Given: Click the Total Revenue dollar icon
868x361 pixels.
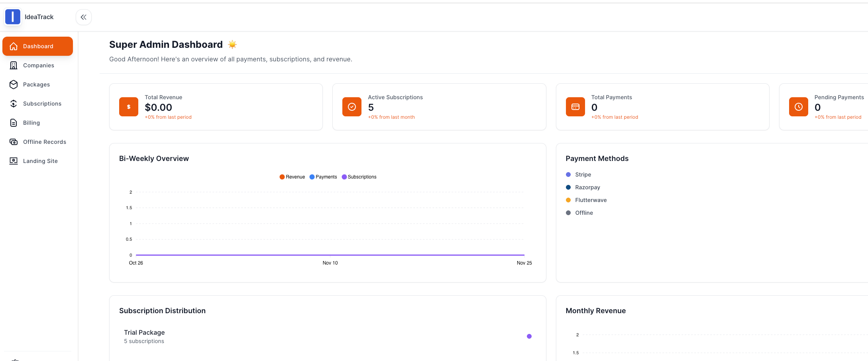Looking at the screenshot, I should [129, 107].
